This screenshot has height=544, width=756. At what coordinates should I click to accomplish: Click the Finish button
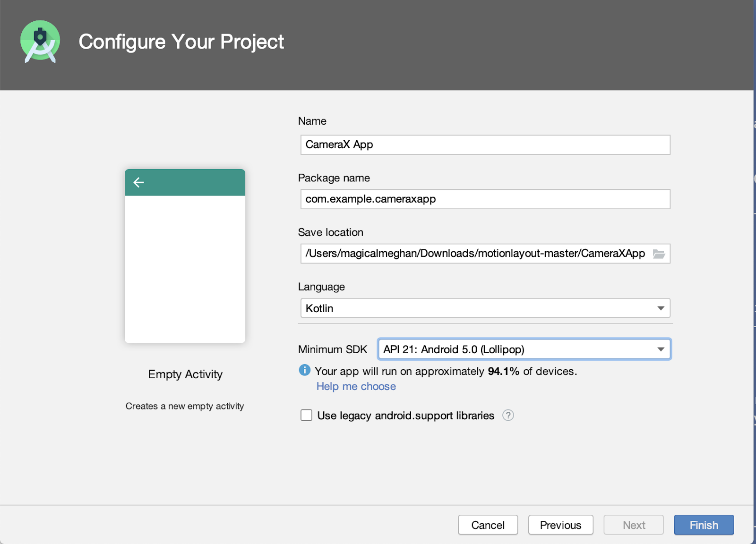click(704, 525)
